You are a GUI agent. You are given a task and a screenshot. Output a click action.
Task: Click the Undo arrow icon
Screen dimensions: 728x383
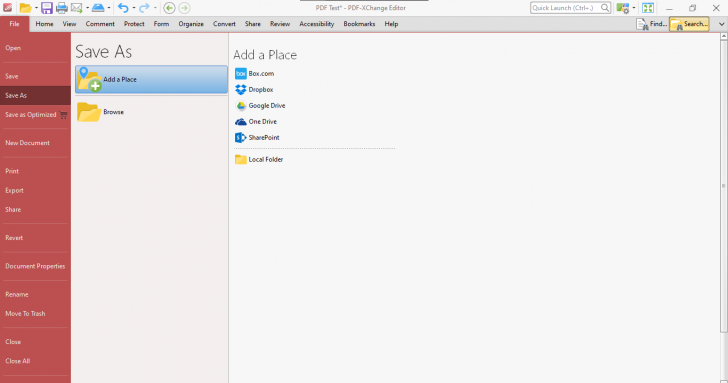pyautogui.click(x=123, y=8)
